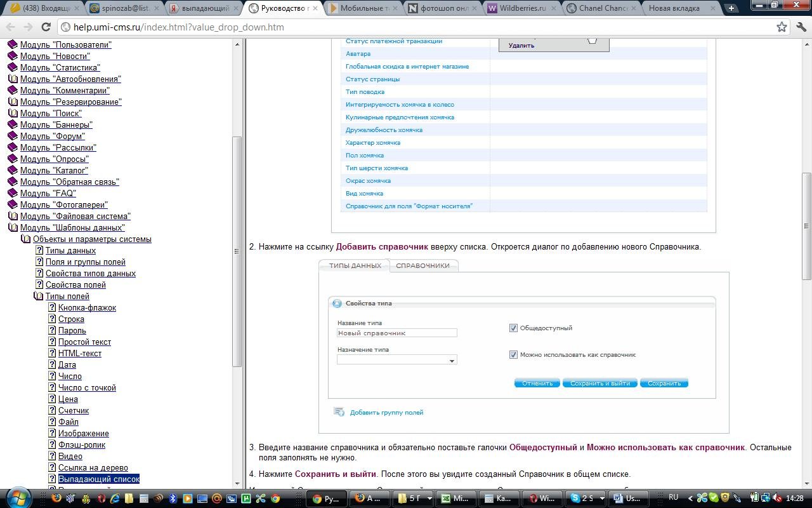Open the Назначение типа dropdown
Viewport: 812px width, 508px height.
coord(452,361)
